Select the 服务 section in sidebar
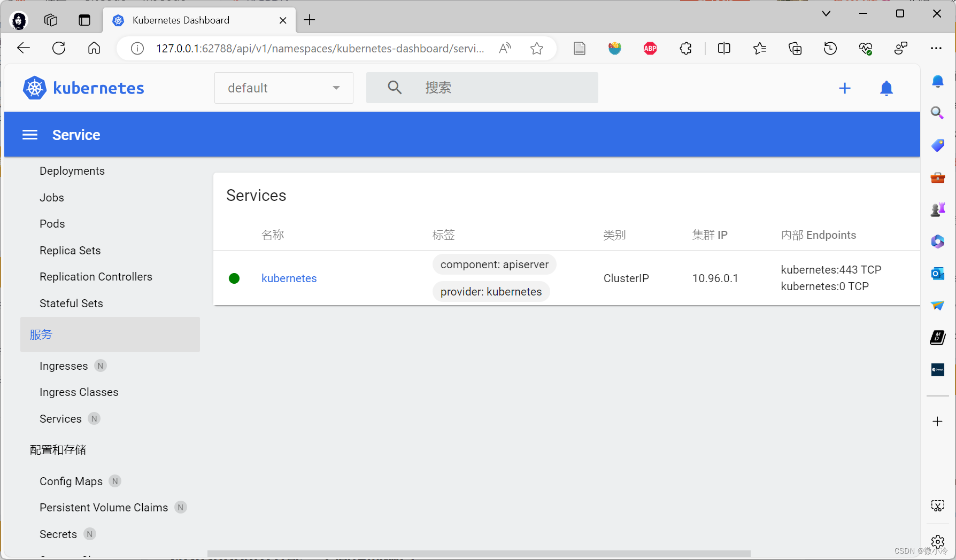 [x=110, y=335]
